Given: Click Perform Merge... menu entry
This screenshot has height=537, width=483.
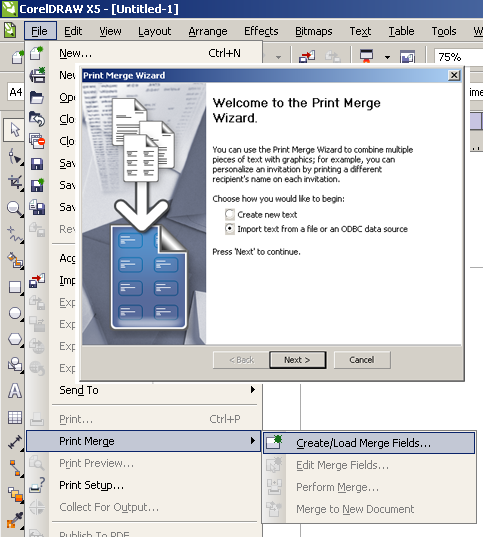Looking at the screenshot, I should (369, 487).
